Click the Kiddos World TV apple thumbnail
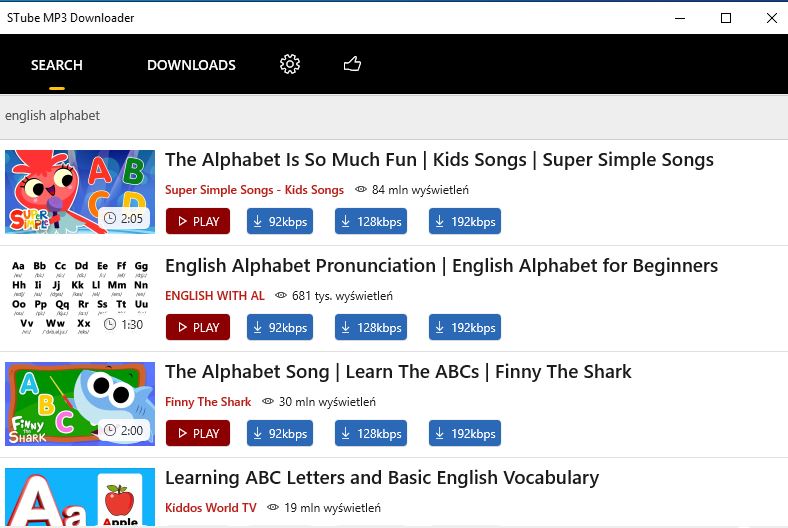 tap(80, 497)
